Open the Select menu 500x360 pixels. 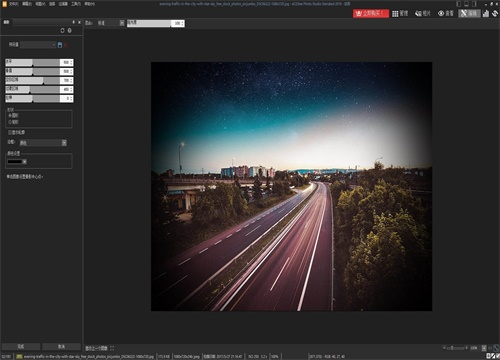point(52,4)
